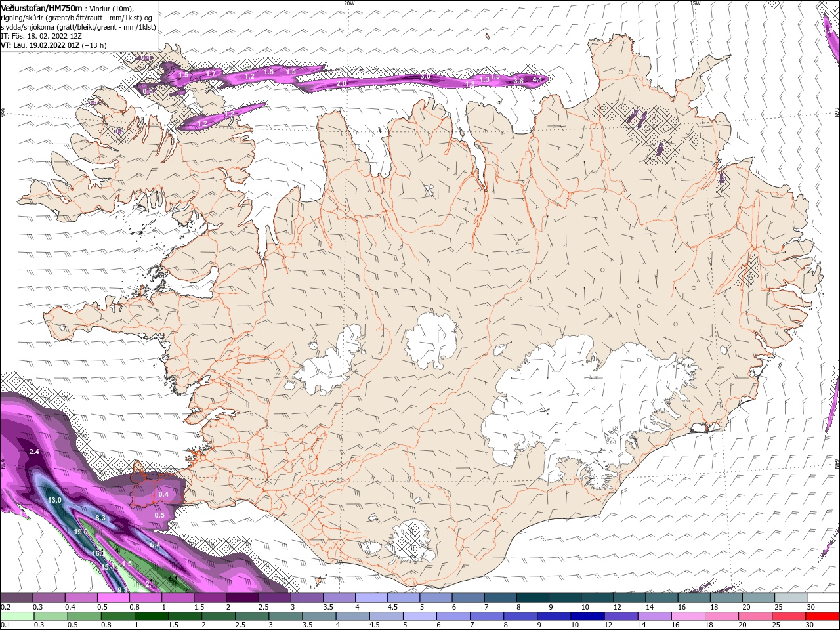Click the '2.0' value in the northern snow band
This screenshot has height=630, width=840.
[x=341, y=84]
